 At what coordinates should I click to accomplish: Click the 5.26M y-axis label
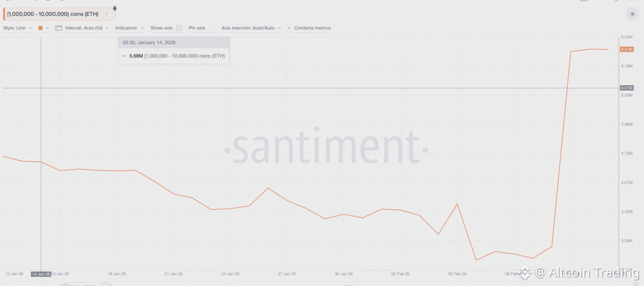tap(627, 241)
